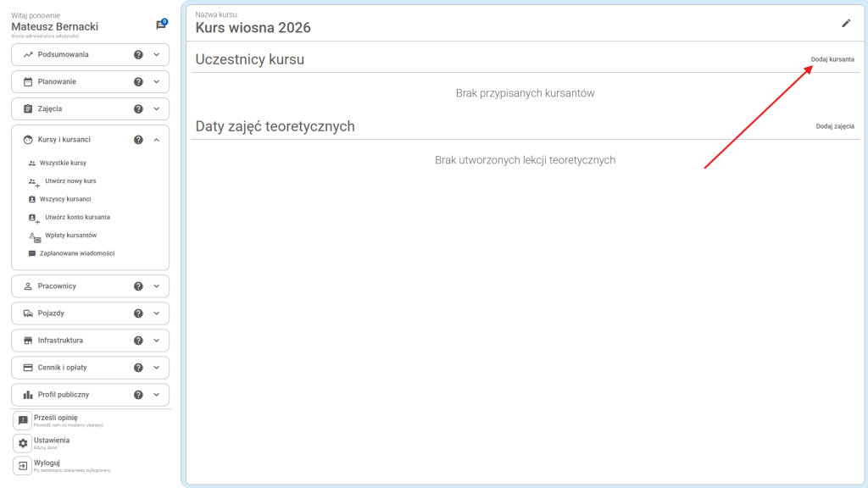Viewport: 868px width, 488px height.
Task: Expand the Pracownicy section chevron
Action: (157, 286)
